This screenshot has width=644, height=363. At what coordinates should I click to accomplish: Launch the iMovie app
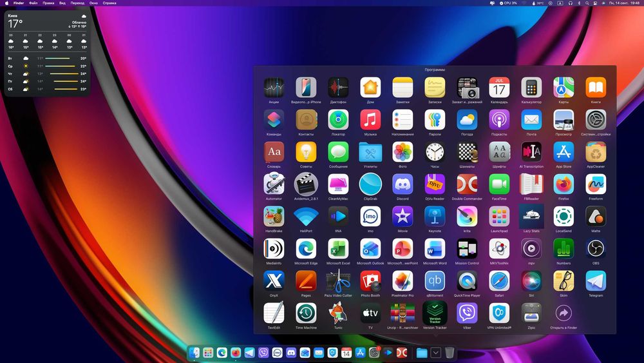[402, 216]
